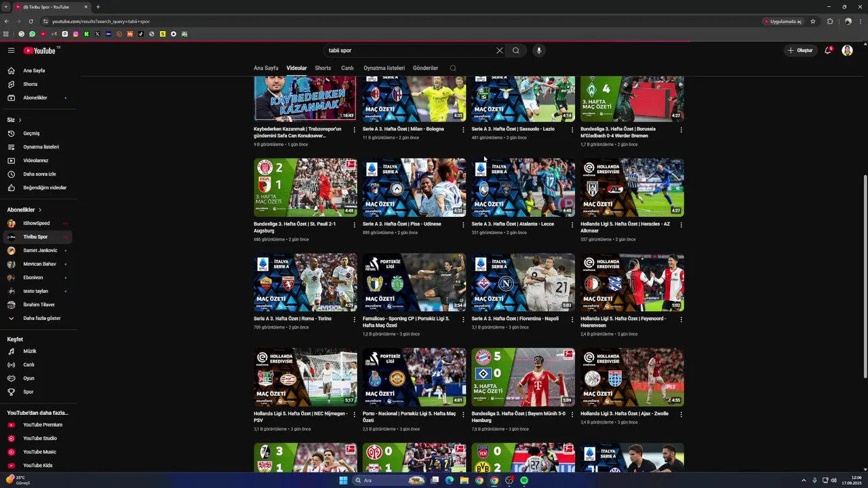Image resolution: width=868 pixels, height=488 pixels.
Task: Activate voice search microphone
Action: (539, 50)
